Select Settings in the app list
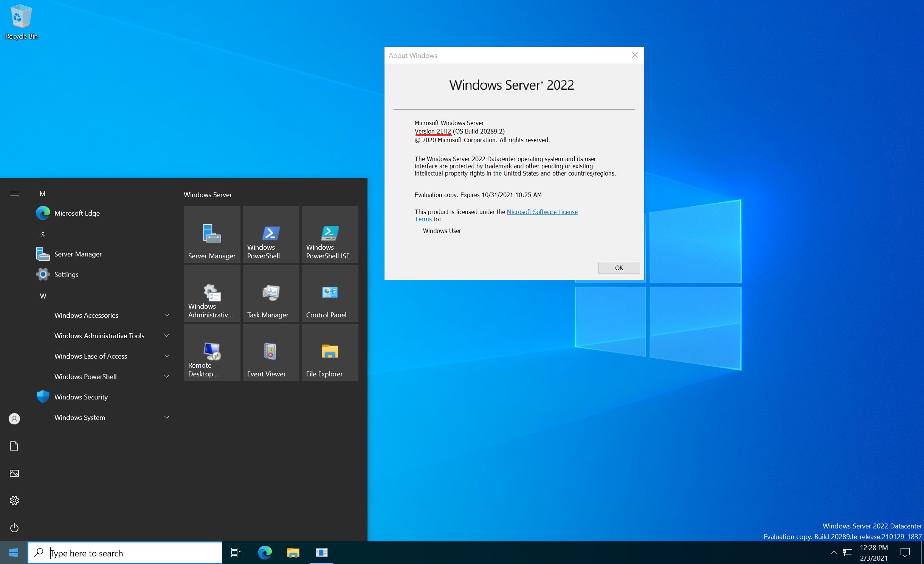Screen dimensions: 924x564 (x=66, y=274)
